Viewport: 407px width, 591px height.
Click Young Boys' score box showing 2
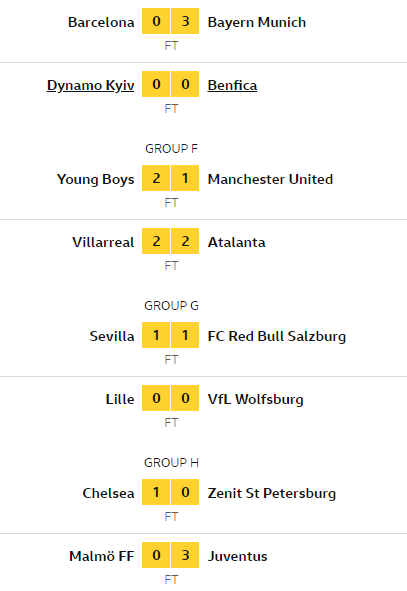coord(156,178)
